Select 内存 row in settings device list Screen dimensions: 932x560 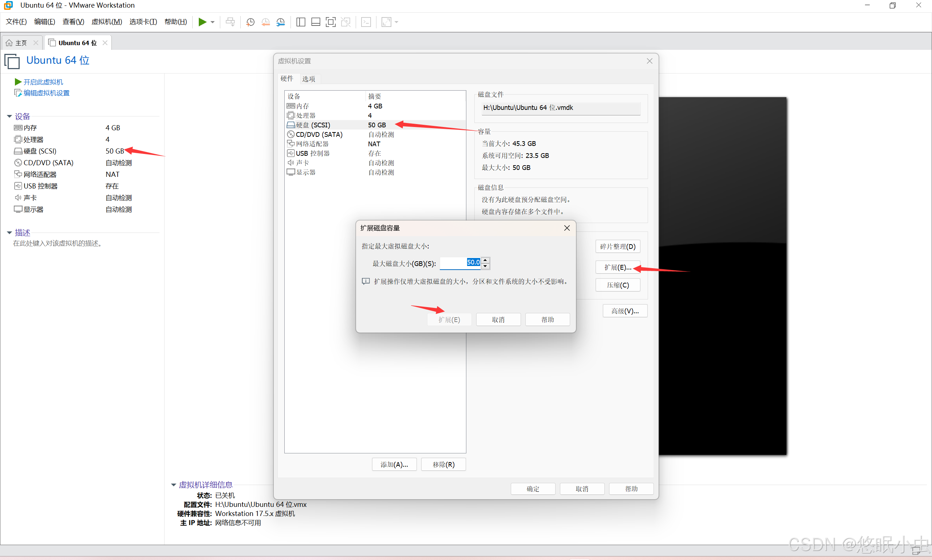(375, 106)
